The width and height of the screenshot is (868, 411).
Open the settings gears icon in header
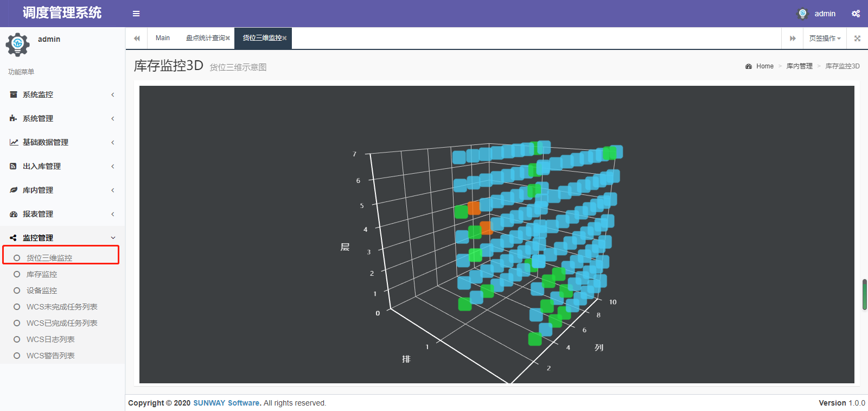click(856, 14)
